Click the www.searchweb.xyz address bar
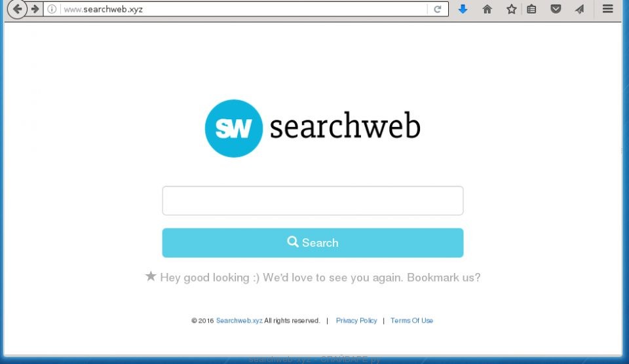The height and width of the screenshot is (364, 629). 240,9
